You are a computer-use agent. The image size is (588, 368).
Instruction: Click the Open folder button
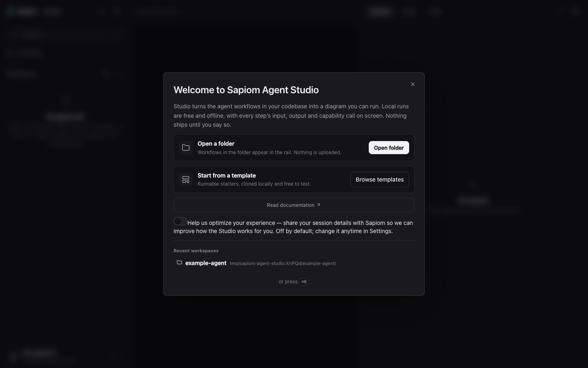tap(389, 148)
